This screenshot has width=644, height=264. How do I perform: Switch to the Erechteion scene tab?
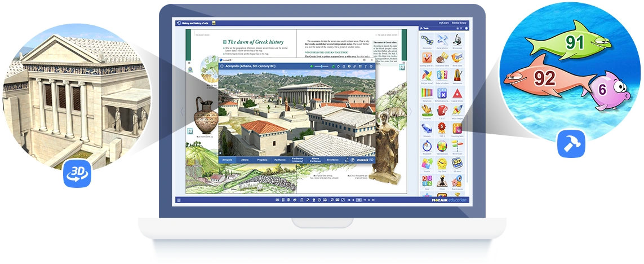coord(332,160)
